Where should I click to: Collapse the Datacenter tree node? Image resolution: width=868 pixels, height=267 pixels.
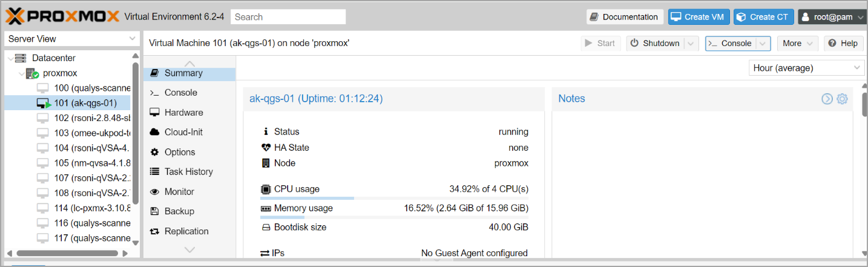coord(10,58)
